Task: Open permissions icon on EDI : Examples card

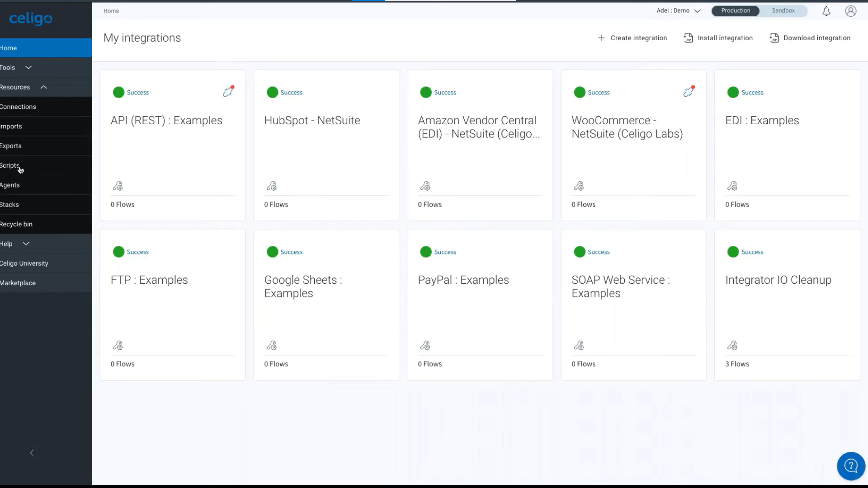Action: (x=732, y=186)
